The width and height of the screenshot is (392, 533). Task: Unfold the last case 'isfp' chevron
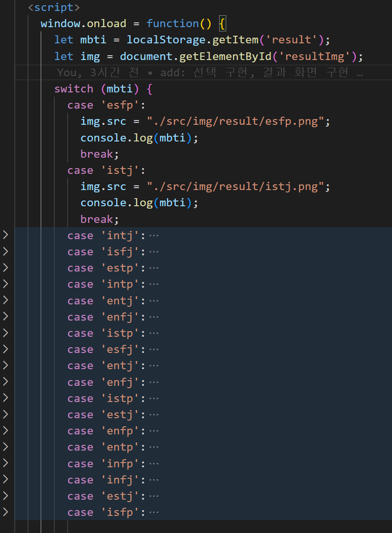coord(5,512)
